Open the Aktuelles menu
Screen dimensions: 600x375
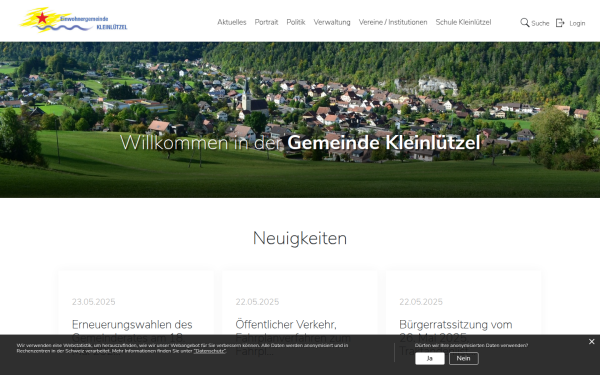232,22
